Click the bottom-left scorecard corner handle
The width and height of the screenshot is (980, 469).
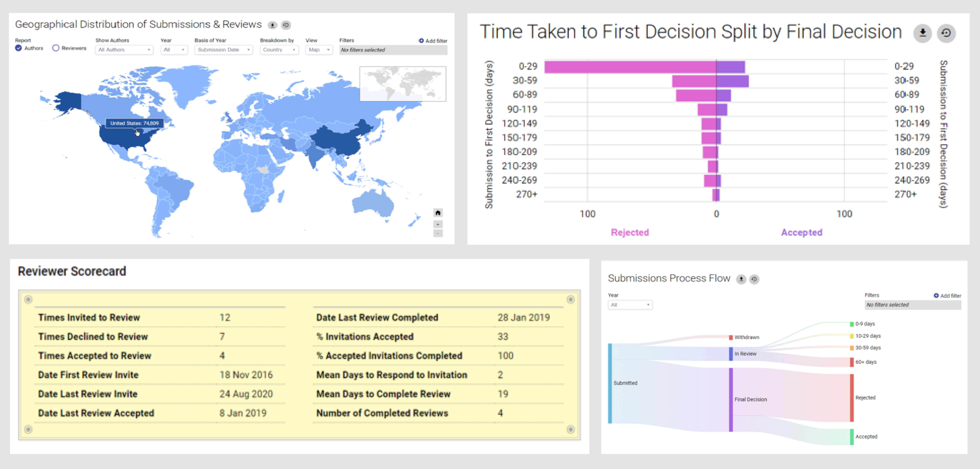coord(28,429)
